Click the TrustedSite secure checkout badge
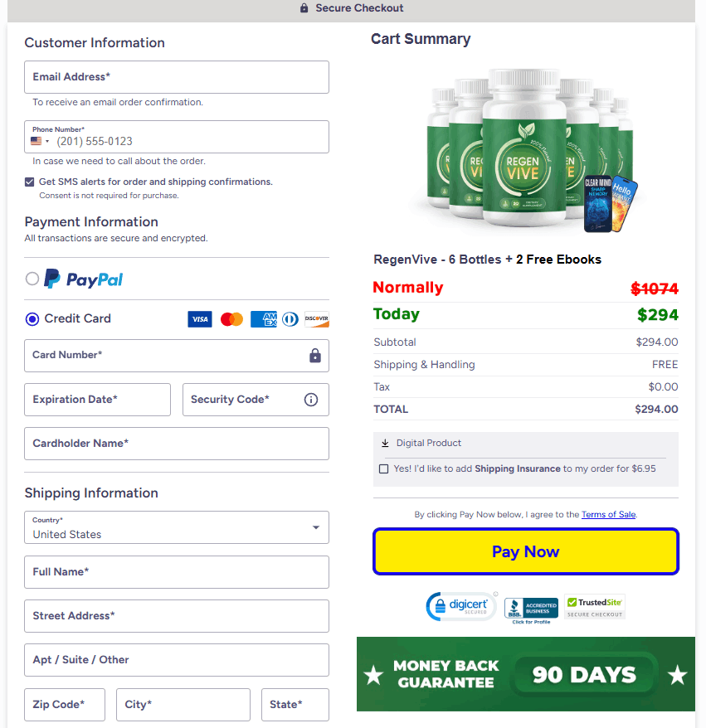The image size is (706, 728). point(594,607)
